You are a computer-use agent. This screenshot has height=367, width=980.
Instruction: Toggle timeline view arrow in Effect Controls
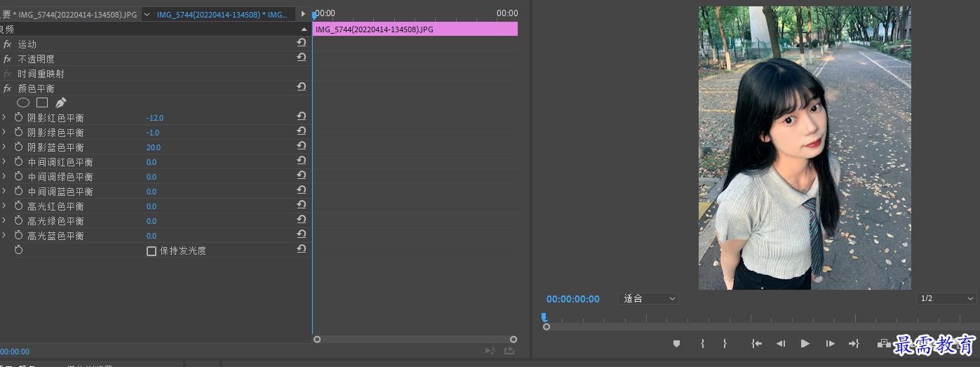point(303,14)
